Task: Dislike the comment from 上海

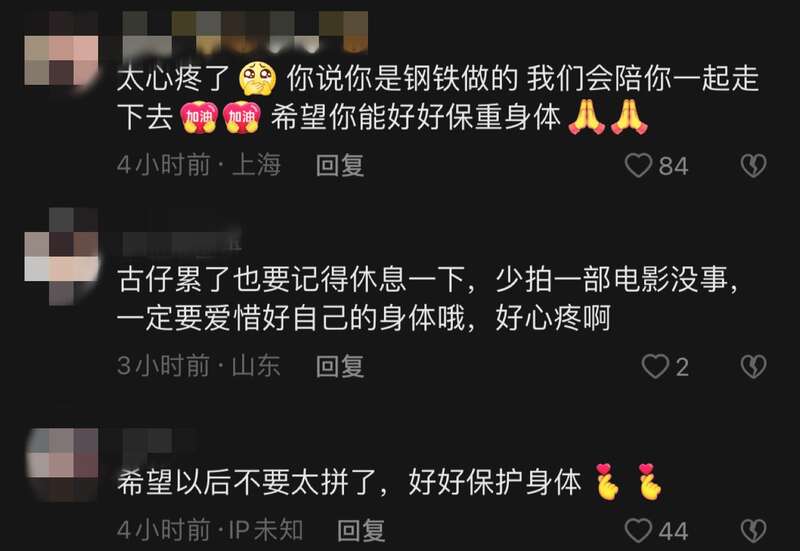Action: tap(753, 165)
